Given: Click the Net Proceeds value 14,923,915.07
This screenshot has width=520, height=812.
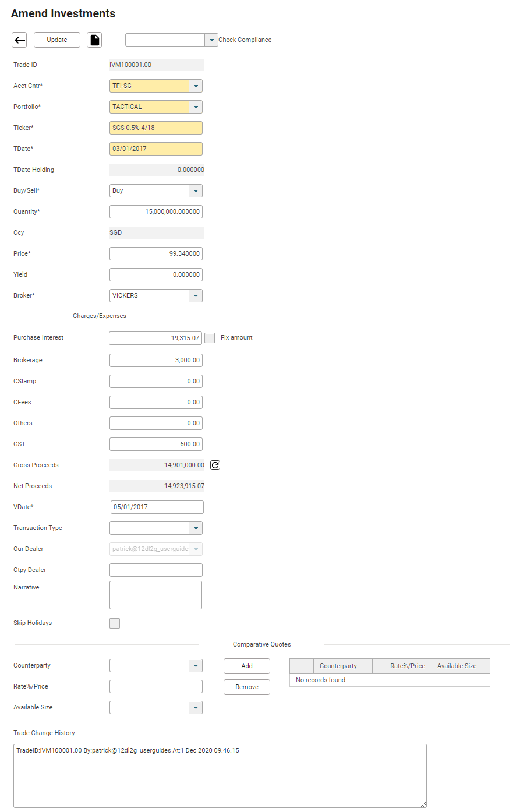Looking at the screenshot, I should pos(184,486).
